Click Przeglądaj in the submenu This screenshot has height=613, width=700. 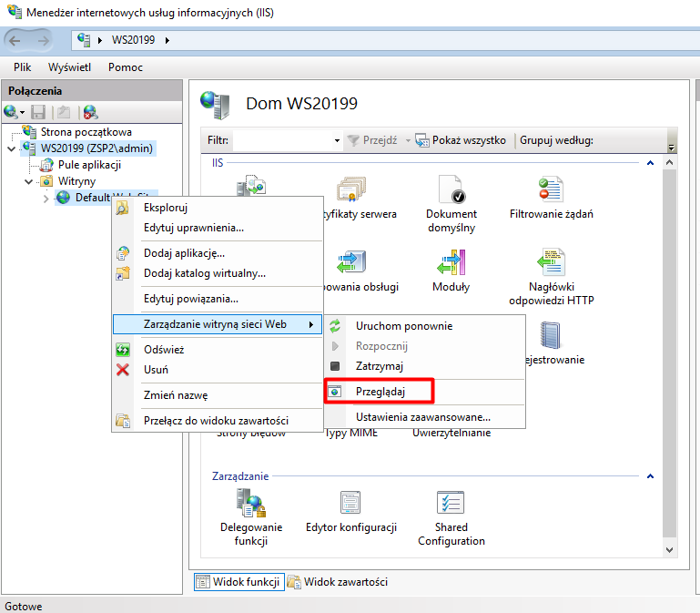click(x=380, y=391)
